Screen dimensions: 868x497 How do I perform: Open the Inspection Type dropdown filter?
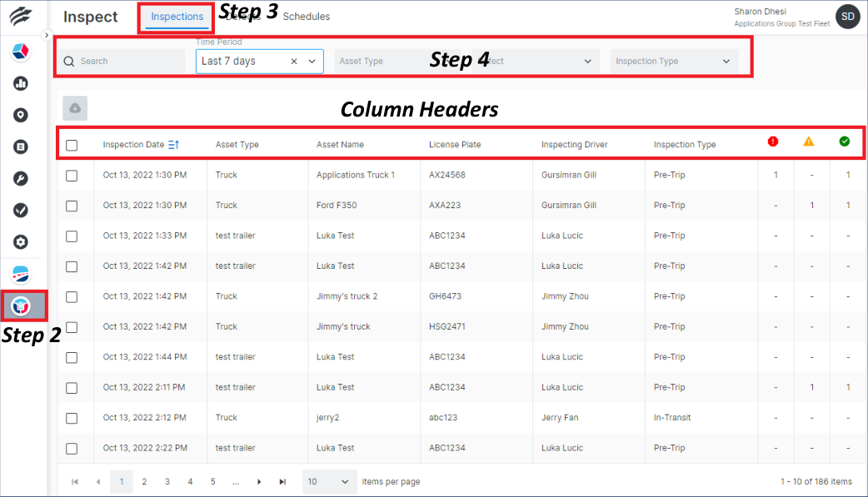click(673, 61)
